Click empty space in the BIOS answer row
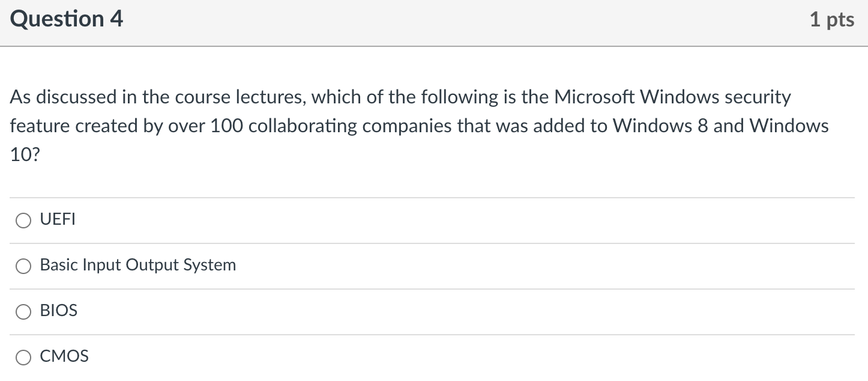 [456, 311]
